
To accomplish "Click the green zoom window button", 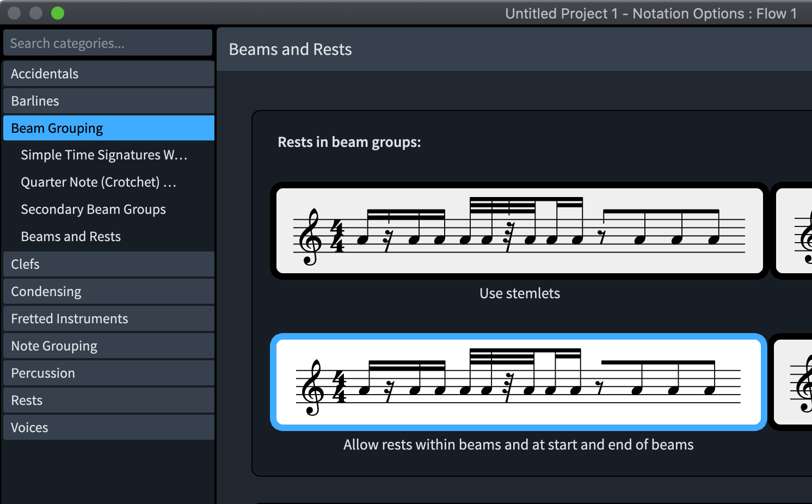I will coord(58,13).
